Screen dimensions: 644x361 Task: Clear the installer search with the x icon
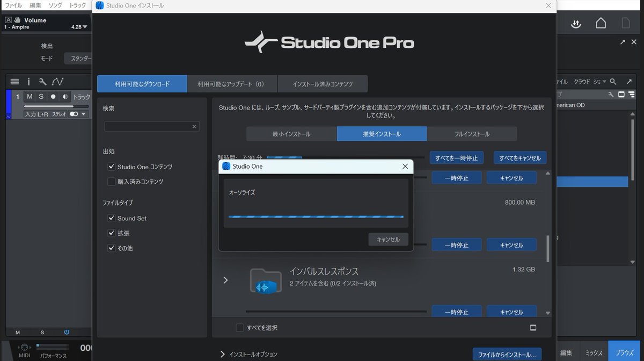(x=194, y=127)
